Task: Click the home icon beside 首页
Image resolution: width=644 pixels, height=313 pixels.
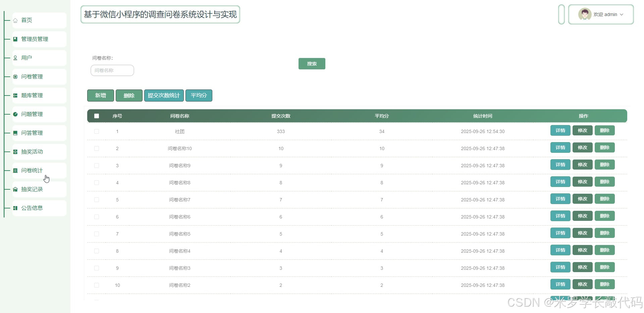Action: (x=15, y=20)
